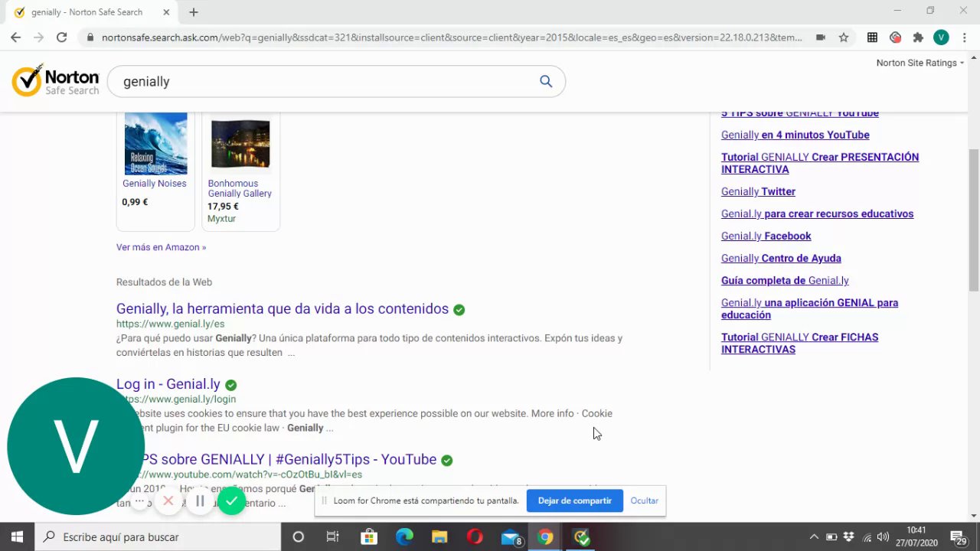Go back to the previous page

[15, 37]
